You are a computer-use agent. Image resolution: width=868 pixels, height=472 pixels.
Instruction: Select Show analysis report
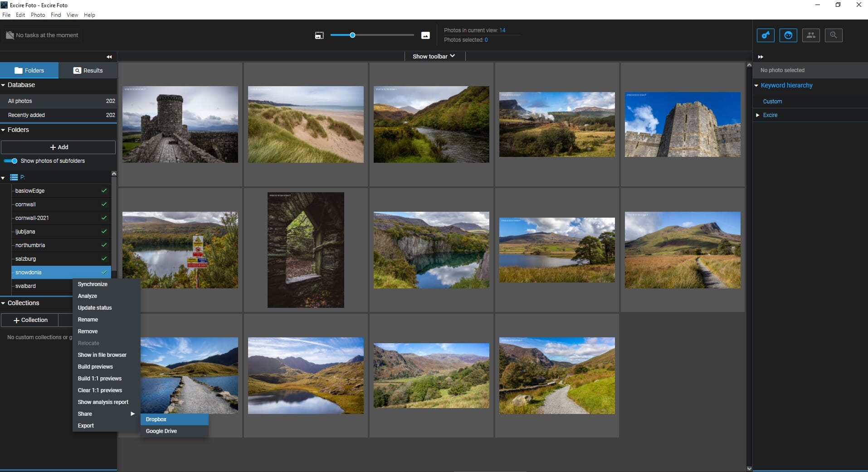(x=107, y=402)
